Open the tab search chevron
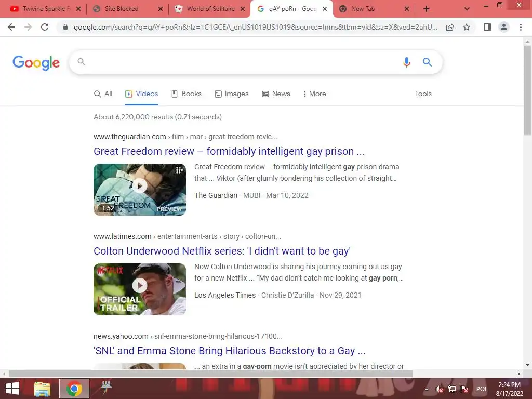This screenshot has height=399, width=532. tap(467, 9)
